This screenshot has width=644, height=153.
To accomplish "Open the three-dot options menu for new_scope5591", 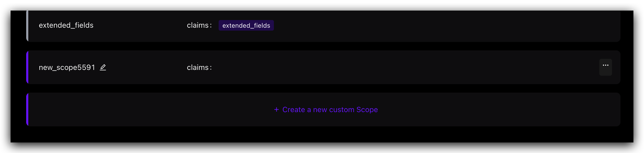I will point(605,67).
